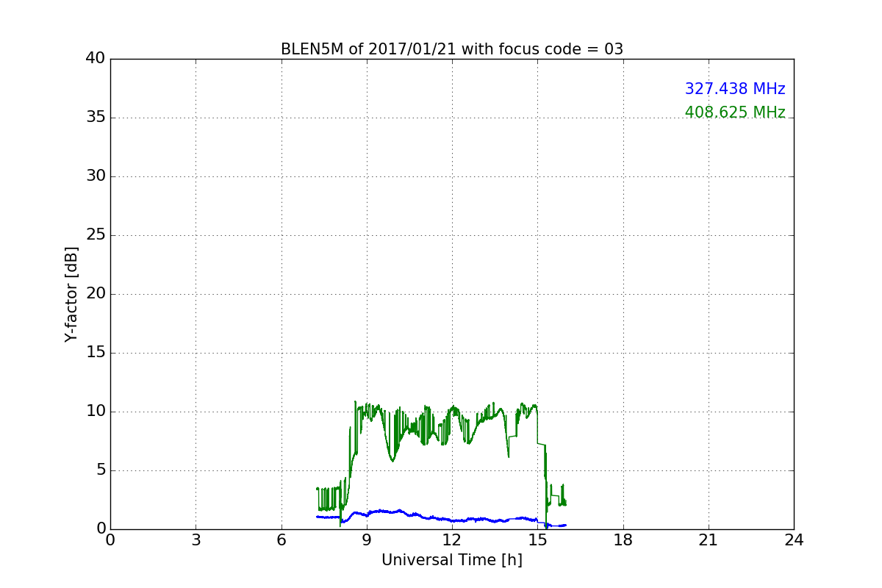
Task: Click the Universal Time [h] axis label
Action: coord(452,560)
